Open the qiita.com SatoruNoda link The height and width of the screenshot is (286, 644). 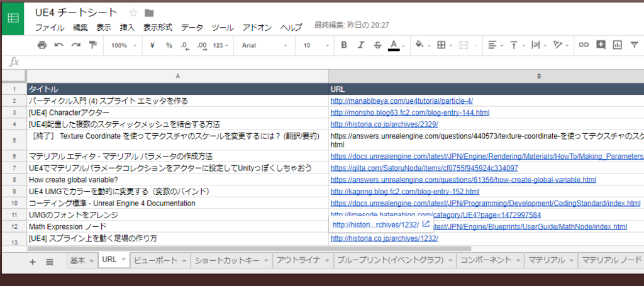425,168
